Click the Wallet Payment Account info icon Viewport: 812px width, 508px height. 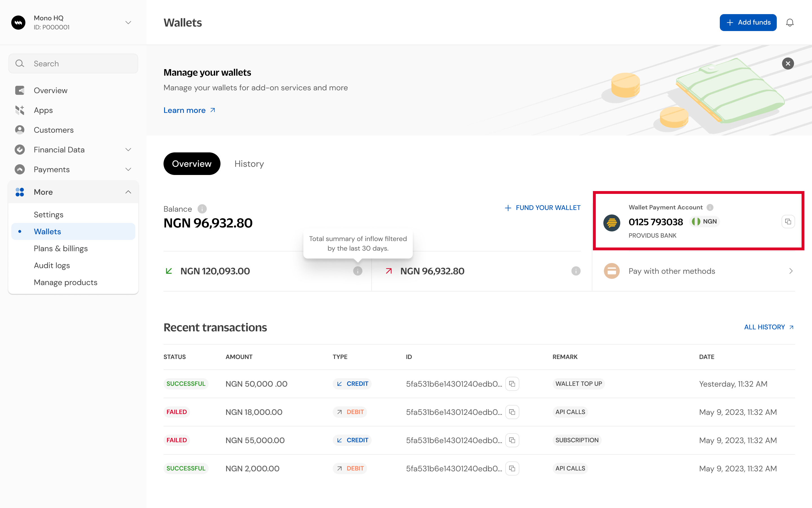point(710,207)
